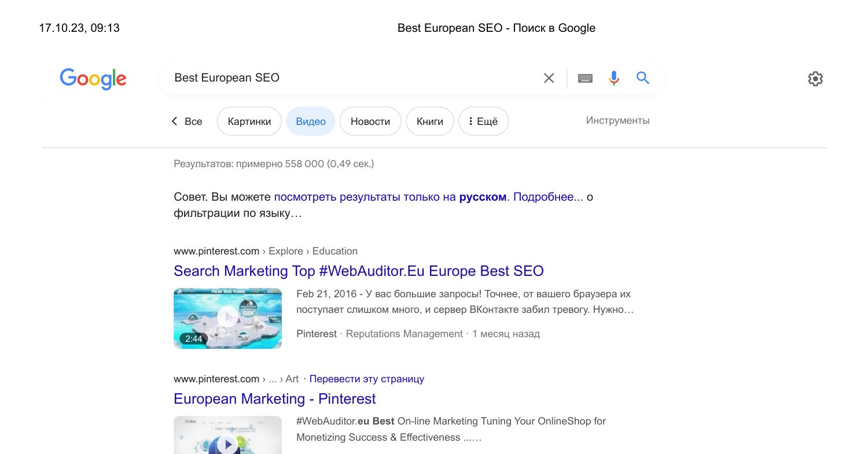Switch to the Новости tab
The image size is (868, 454).
click(x=370, y=121)
